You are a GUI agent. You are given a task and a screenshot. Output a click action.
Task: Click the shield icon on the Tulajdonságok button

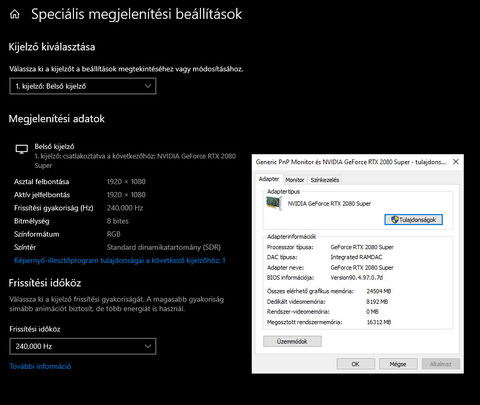(x=395, y=220)
